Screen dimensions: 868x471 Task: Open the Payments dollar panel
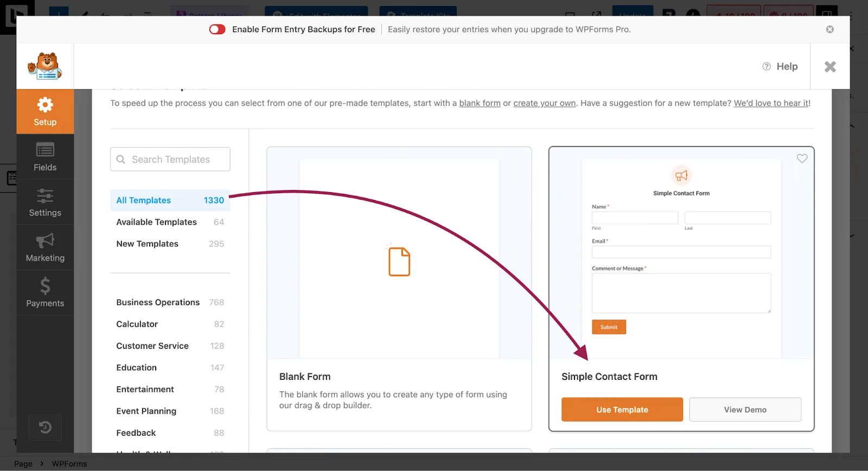point(45,292)
